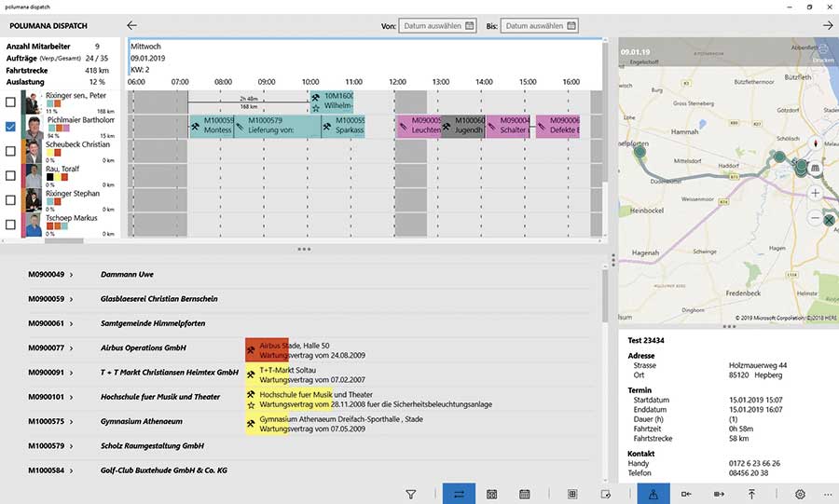This screenshot has height=504, width=839.
Task: Go forward with the right arrow
Action: (x=828, y=25)
